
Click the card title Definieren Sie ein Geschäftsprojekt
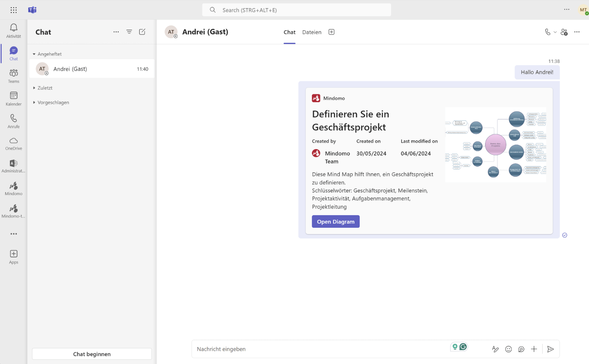[x=350, y=120]
